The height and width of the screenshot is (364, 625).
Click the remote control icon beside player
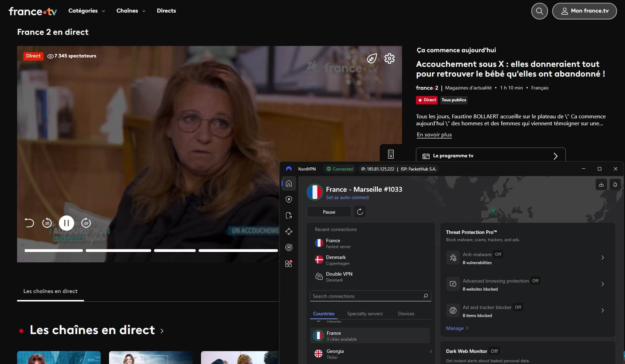click(x=391, y=154)
